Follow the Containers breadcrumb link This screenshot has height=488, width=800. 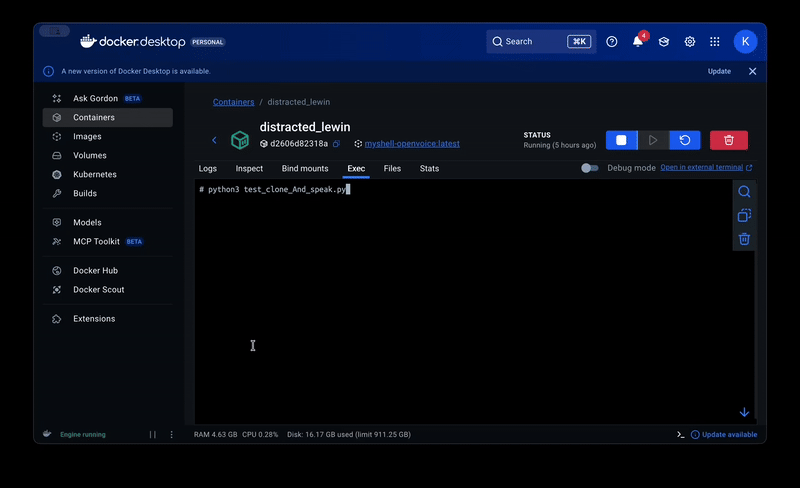tap(234, 102)
